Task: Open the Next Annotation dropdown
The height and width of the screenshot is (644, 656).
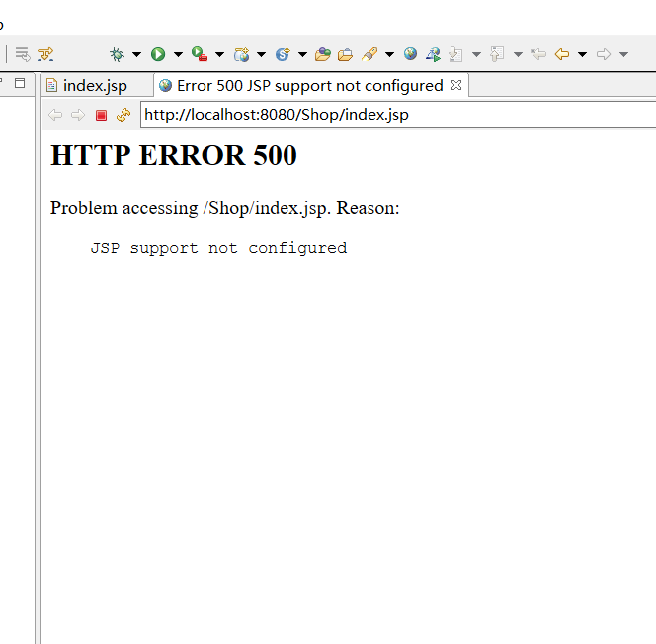Action: click(476, 54)
